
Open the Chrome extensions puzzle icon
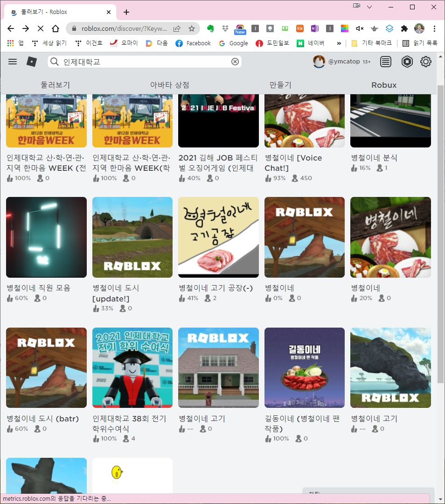coord(404,28)
